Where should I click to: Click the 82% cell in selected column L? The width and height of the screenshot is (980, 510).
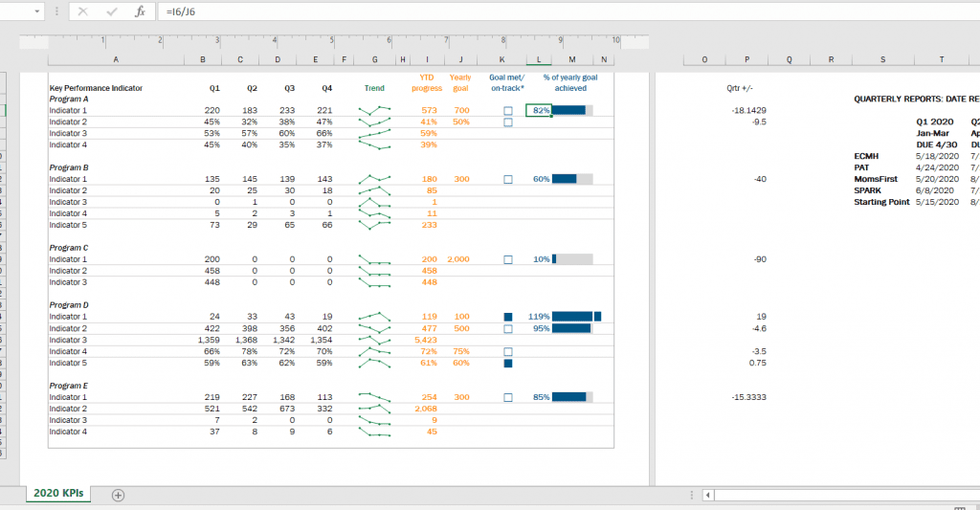tap(539, 111)
